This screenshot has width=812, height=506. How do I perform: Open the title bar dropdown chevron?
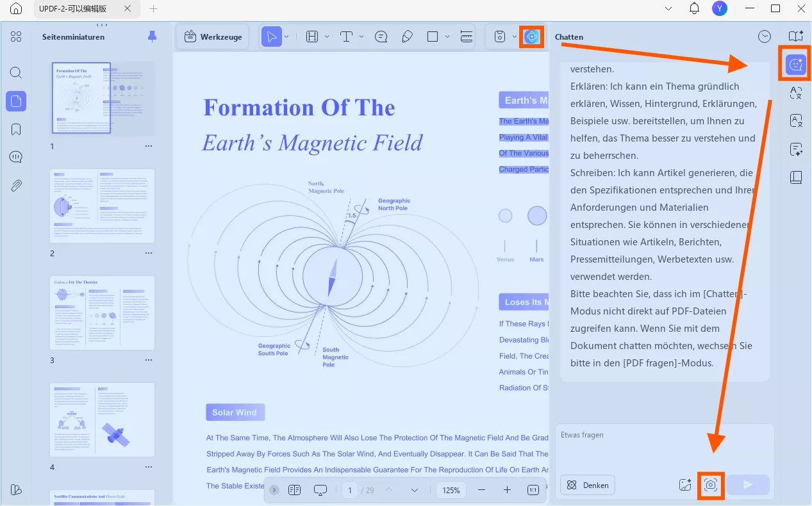pos(668,9)
